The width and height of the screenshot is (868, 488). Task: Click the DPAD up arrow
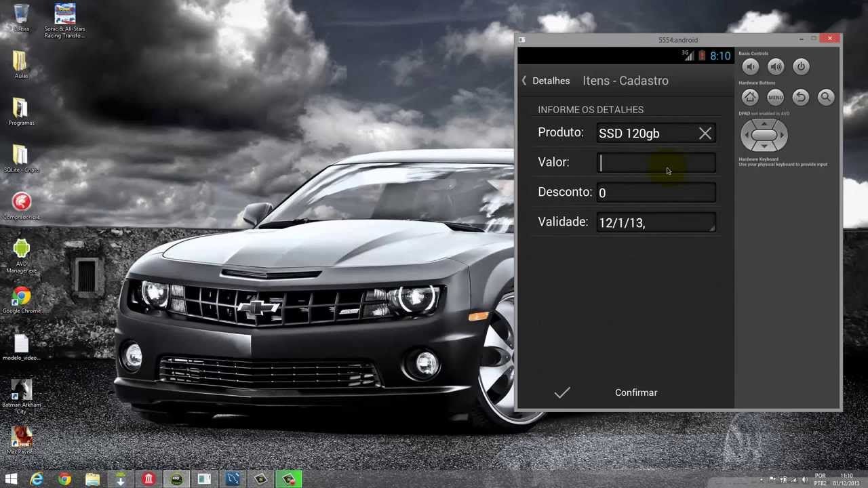(764, 124)
